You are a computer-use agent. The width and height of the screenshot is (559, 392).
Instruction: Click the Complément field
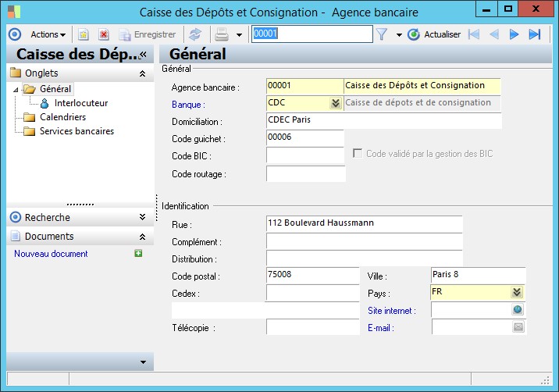(364, 241)
